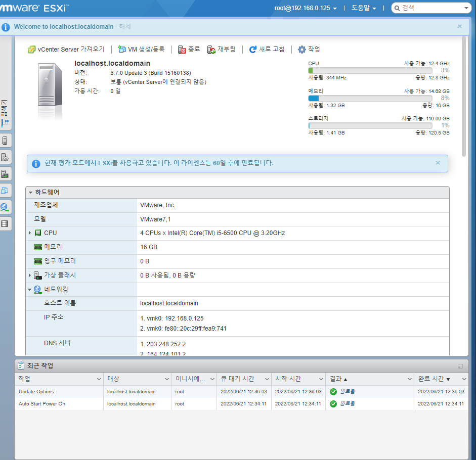Screen dimensions: 476x460
Task: Click the 네트워킹 globe icon in hardware
Action: 37,290
